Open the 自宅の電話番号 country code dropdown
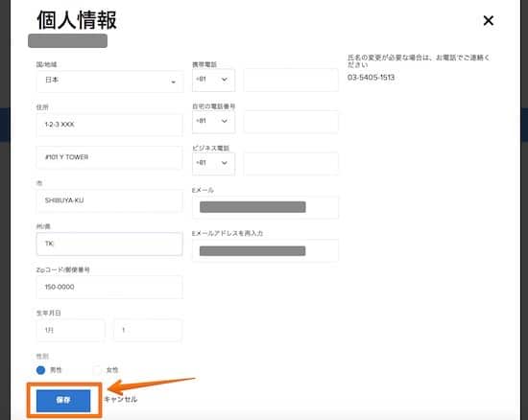Screen dimensions: 528x420 tap(213, 122)
